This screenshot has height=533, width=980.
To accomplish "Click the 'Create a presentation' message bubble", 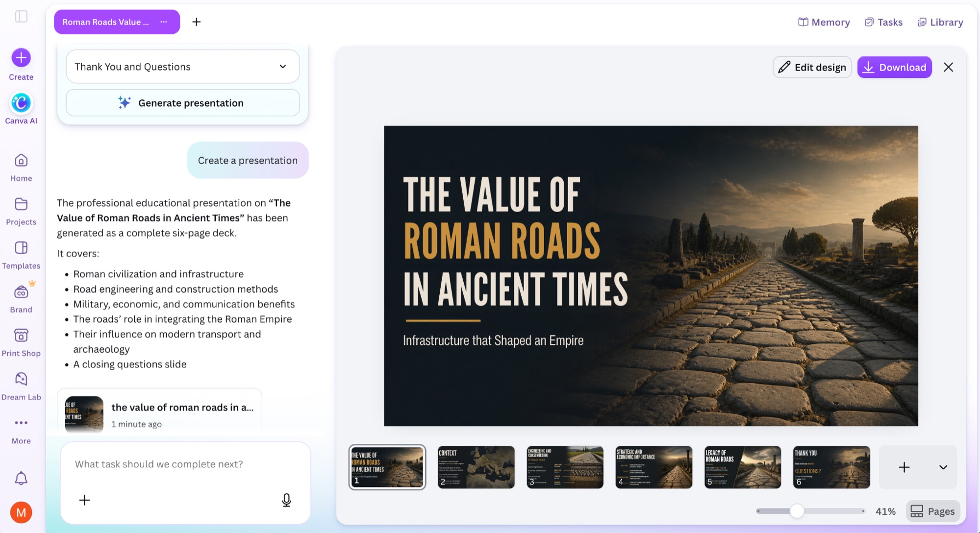I will [x=248, y=160].
